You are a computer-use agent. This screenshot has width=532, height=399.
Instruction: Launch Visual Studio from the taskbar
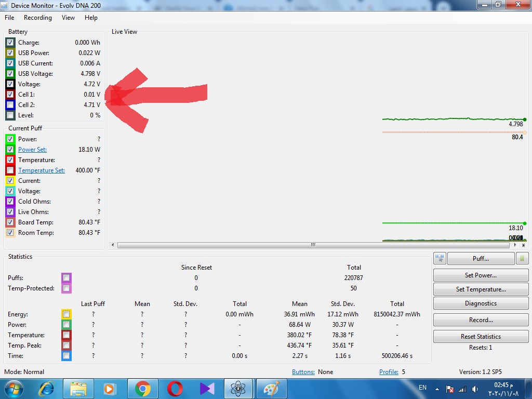pos(206,388)
